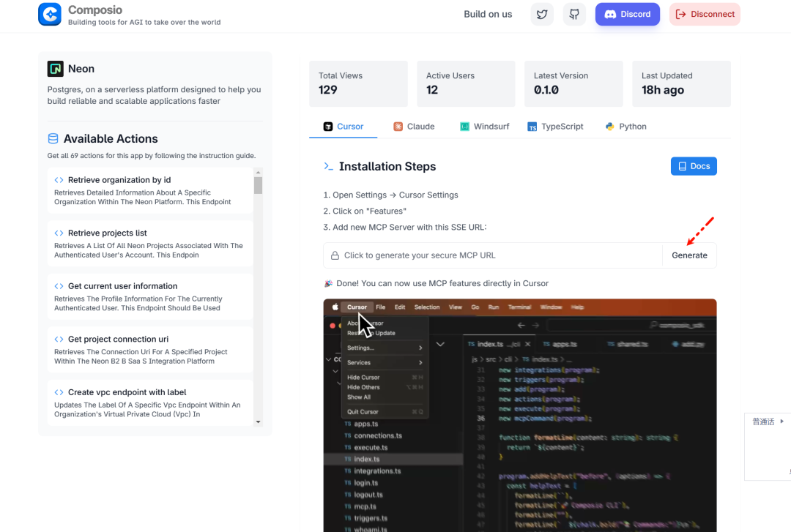Click the Total Views stat card
791x532 pixels.
358,83
